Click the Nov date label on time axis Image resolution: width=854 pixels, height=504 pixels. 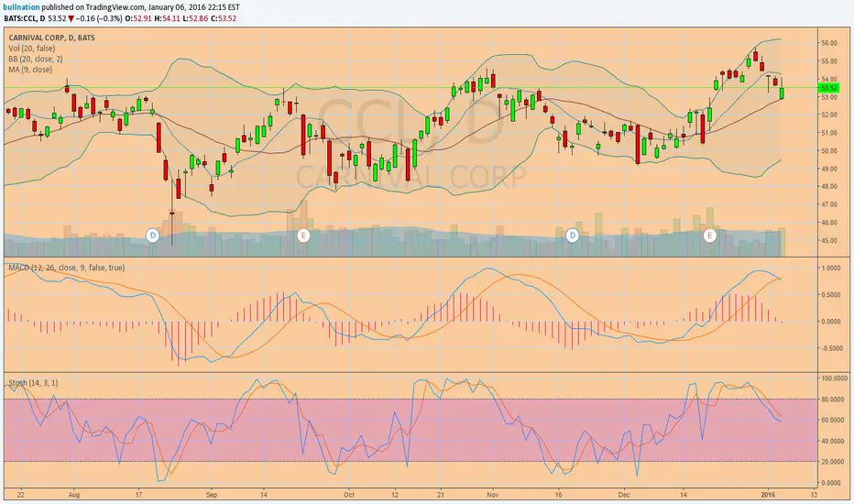[493, 495]
